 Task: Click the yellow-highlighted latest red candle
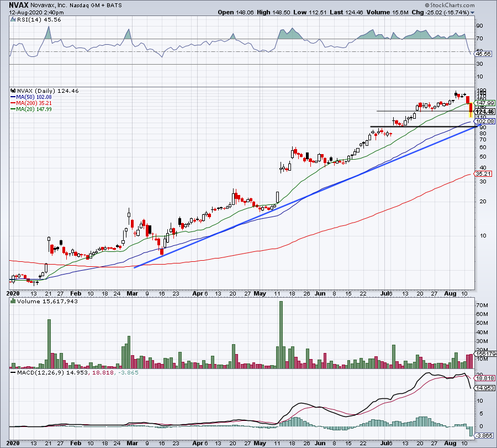(x=470, y=110)
